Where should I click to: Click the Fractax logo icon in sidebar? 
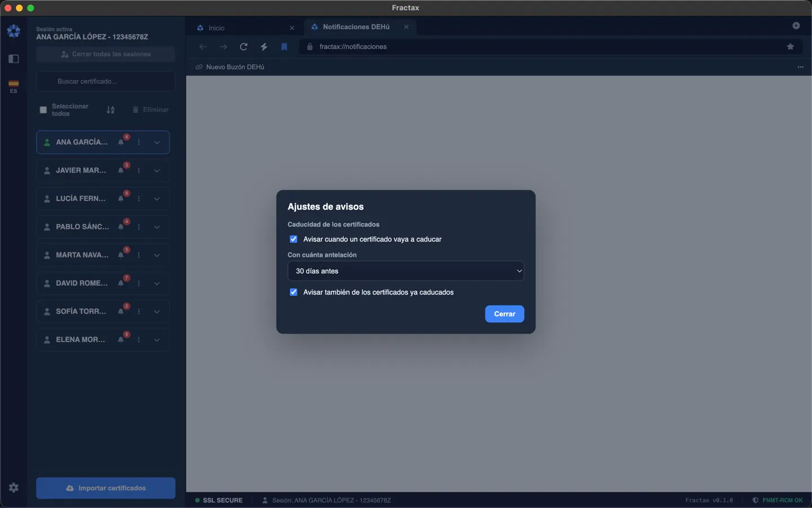[14, 31]
